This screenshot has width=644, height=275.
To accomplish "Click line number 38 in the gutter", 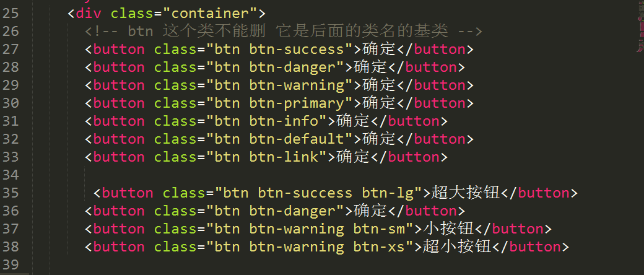I will pyautogui.click(x=11, y=247).
